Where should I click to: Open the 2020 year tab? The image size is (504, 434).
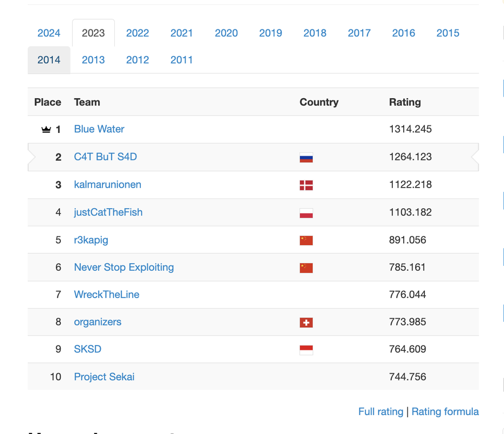coord(227,33)
